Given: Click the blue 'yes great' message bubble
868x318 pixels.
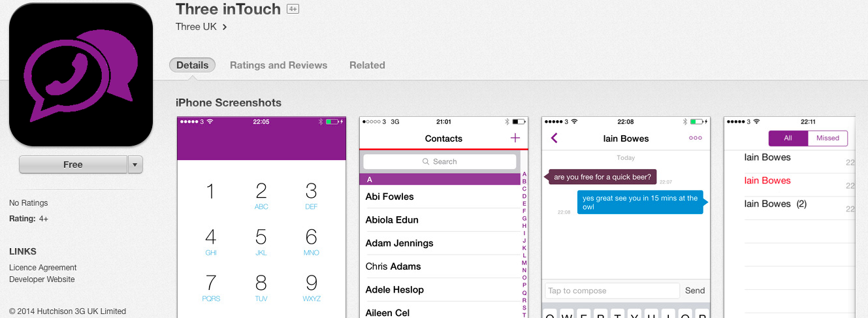Looking at the screenshot, I should [641, 202].
